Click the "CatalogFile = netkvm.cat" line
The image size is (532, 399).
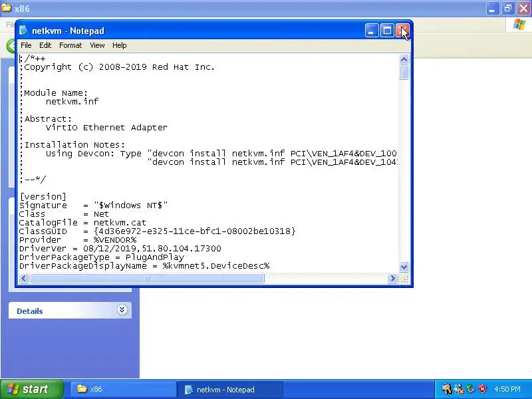click(x=82, y=223)
